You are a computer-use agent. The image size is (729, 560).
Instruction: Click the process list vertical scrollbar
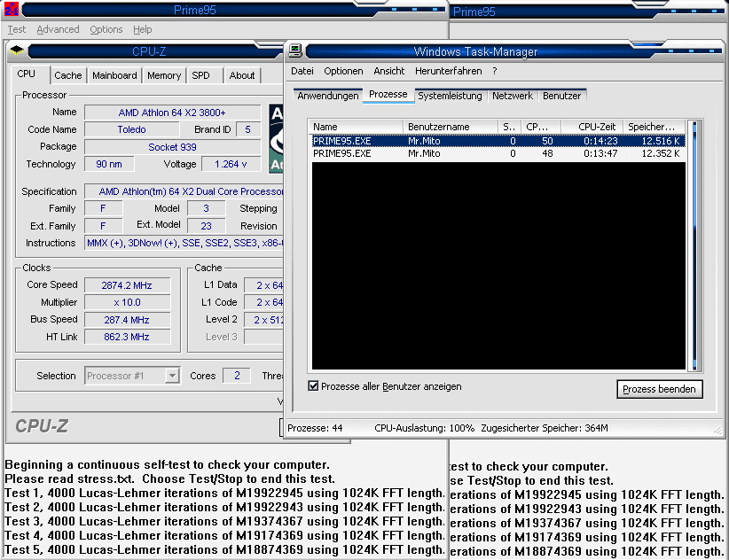tap(694, 245)
